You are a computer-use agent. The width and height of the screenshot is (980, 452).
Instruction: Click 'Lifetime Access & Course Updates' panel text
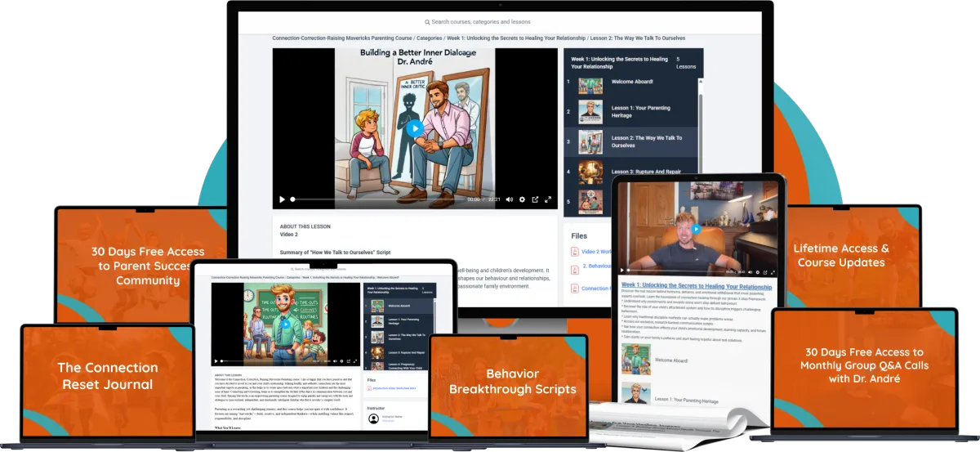click(x=840, y=255)
